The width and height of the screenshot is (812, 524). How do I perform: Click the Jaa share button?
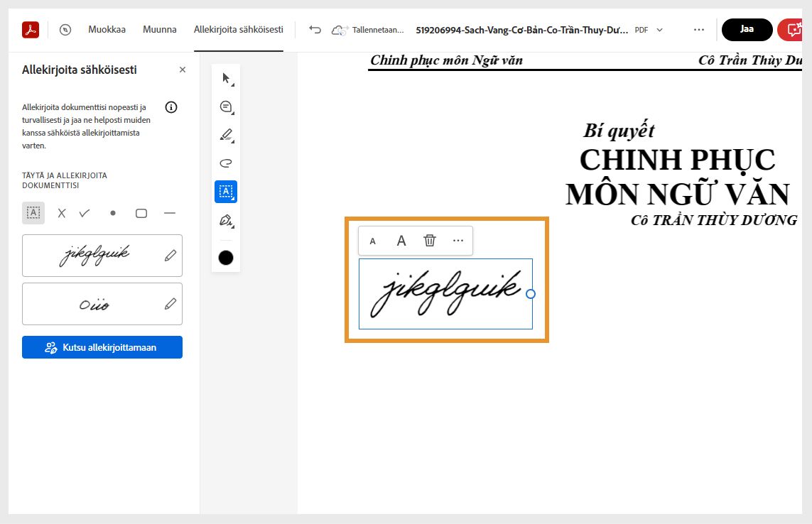click(x=747, y=30)
